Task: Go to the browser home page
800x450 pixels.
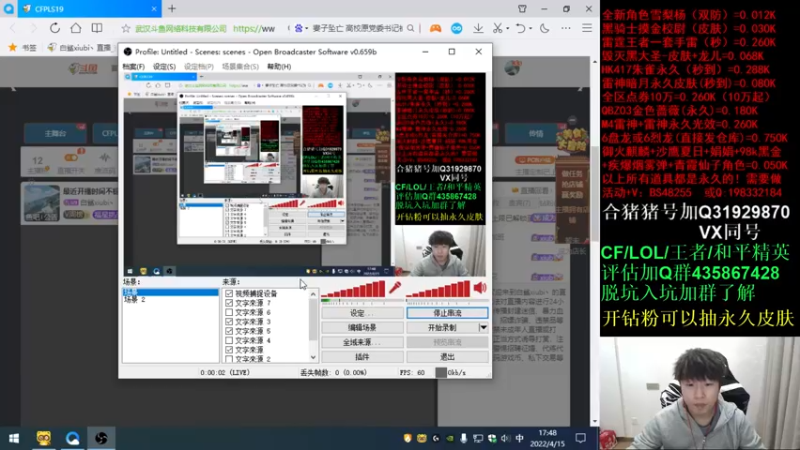Action: pyautogui.click(x=76, y=28)
